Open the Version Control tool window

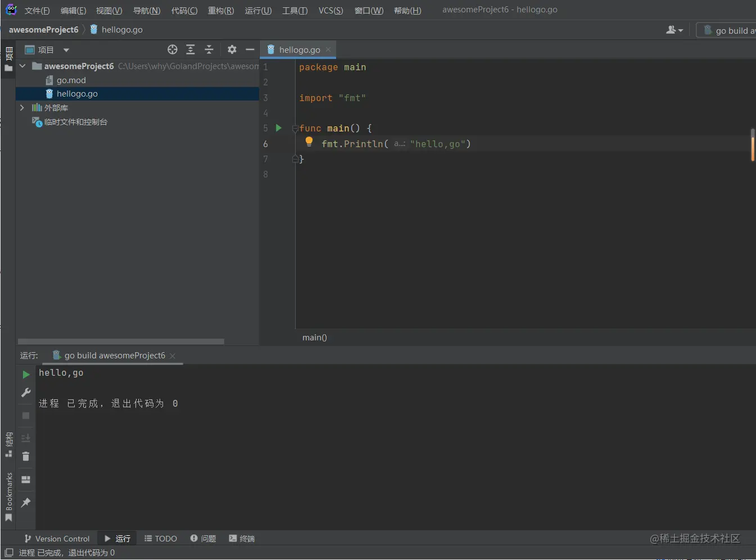pyautogui.click(x=57, y=539)
